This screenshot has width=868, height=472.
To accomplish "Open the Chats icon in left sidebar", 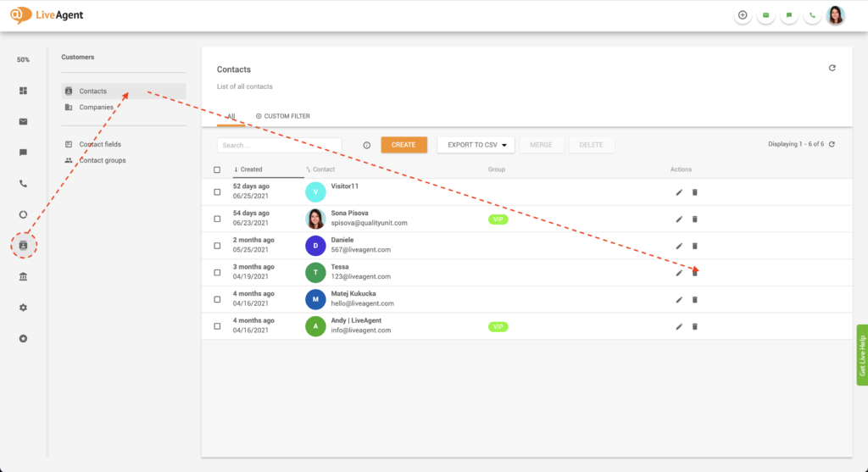I will pyautogui.click(x=24, y=153).
